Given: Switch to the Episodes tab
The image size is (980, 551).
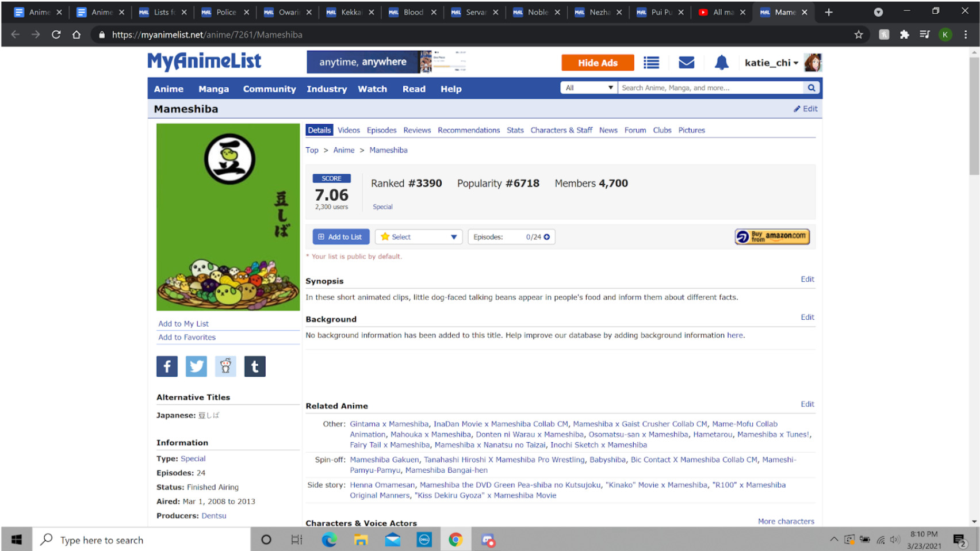Looking at the screenshot, I should pos(381,131).
